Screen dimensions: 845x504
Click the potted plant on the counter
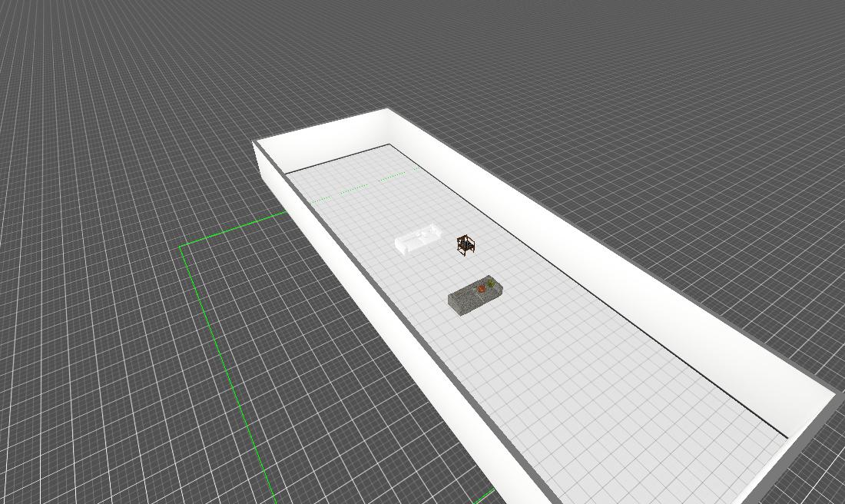pos(491,284)
